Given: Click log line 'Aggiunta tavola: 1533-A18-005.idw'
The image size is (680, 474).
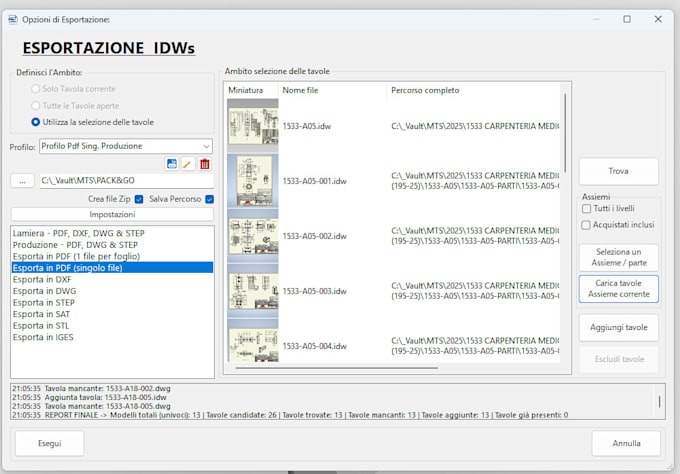Looking at the screenshot, I should (89, 397).
